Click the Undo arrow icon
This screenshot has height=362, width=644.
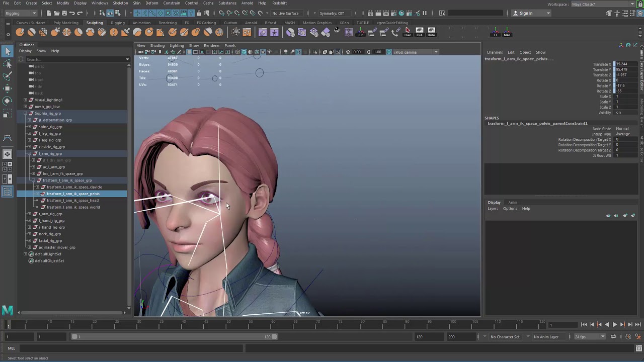[x=72, y=13]
